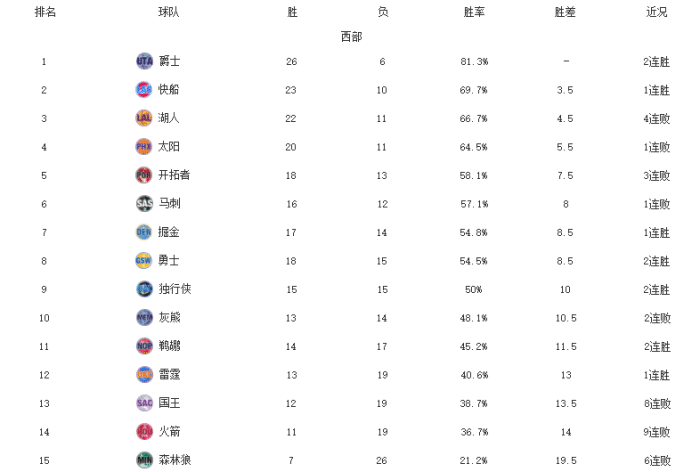Click the Pelicans team logo

coord(144,346)
